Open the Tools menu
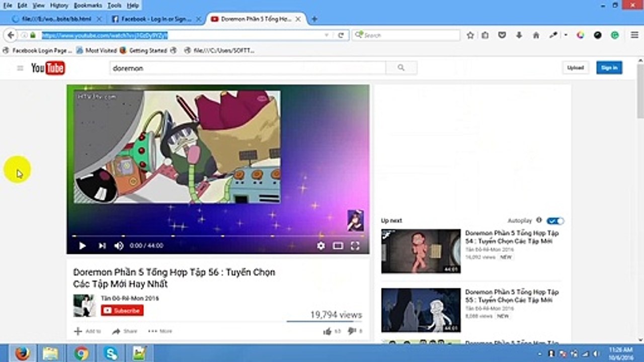 (x=115, y=6)
